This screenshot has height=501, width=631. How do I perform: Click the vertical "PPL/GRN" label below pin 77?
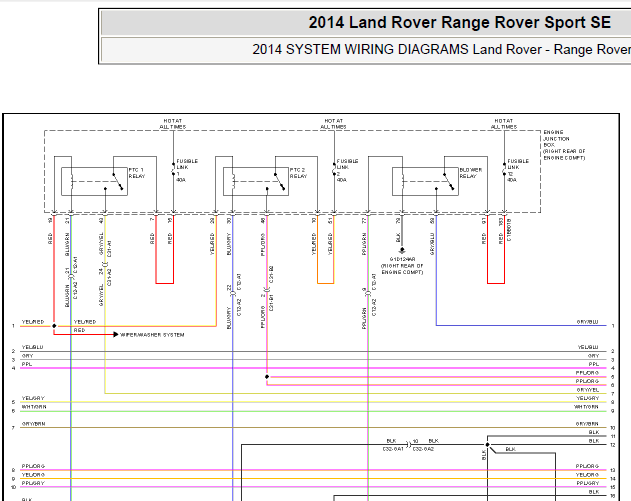364,244
